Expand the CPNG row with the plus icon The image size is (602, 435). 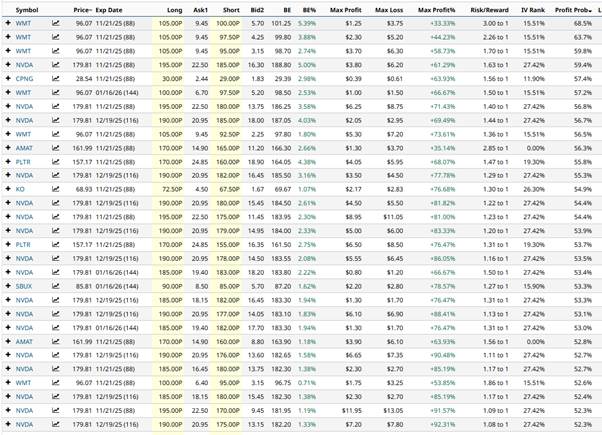pos(8,78)
